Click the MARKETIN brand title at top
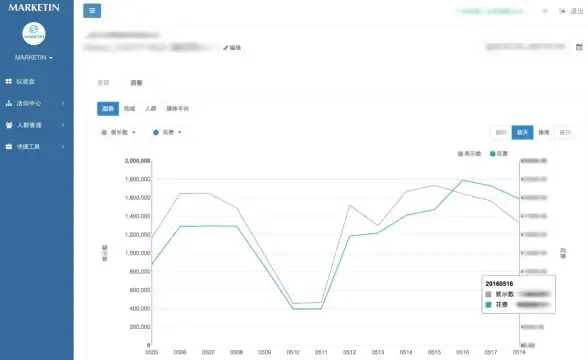The width and height of the screenshot is (588, 360). (34, 8)
